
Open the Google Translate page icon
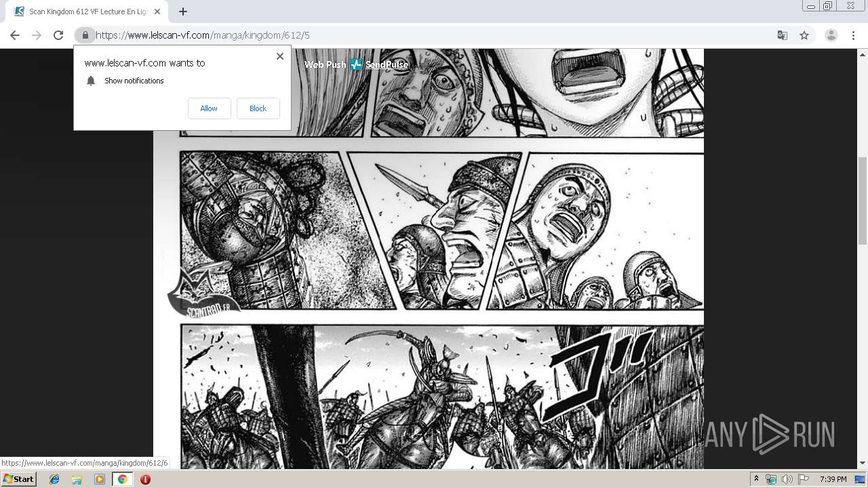click(x=783, y=35)
